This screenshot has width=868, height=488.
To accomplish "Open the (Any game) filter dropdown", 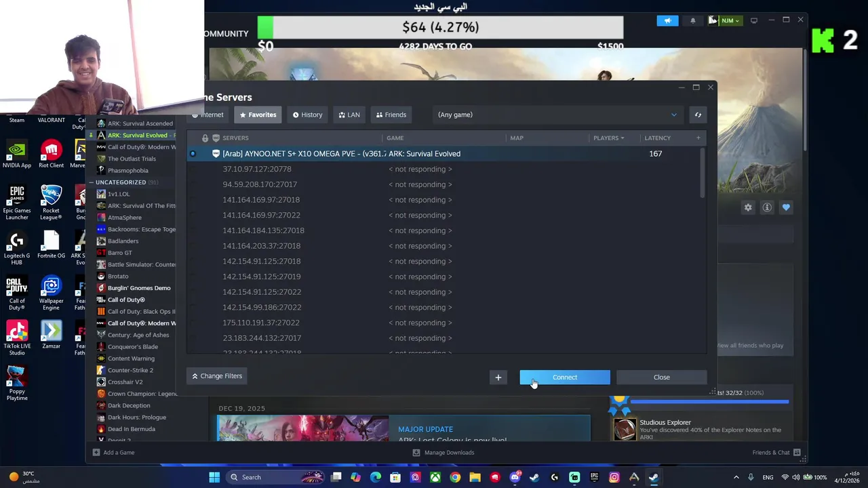I will (557, 115).
